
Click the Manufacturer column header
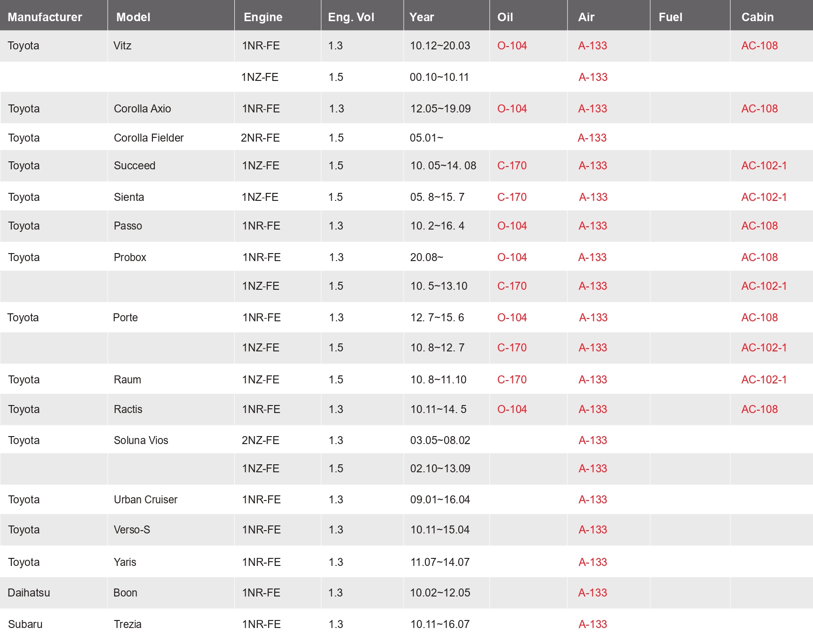tap(45, 17)
